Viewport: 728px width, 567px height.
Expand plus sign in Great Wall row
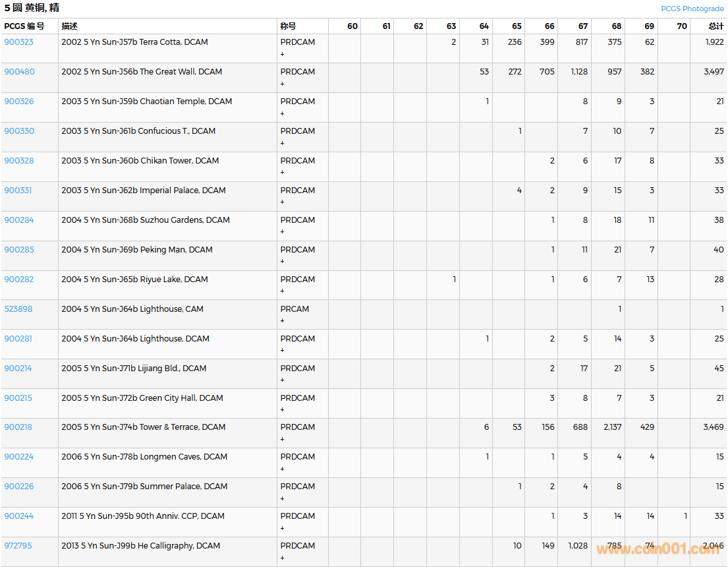283,84
